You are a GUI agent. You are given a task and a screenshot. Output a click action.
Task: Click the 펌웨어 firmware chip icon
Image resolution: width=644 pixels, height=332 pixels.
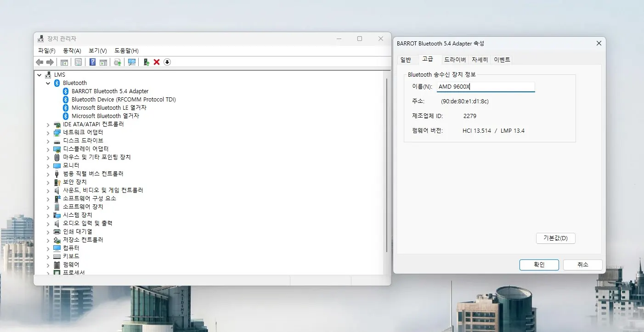coord(57,264)
